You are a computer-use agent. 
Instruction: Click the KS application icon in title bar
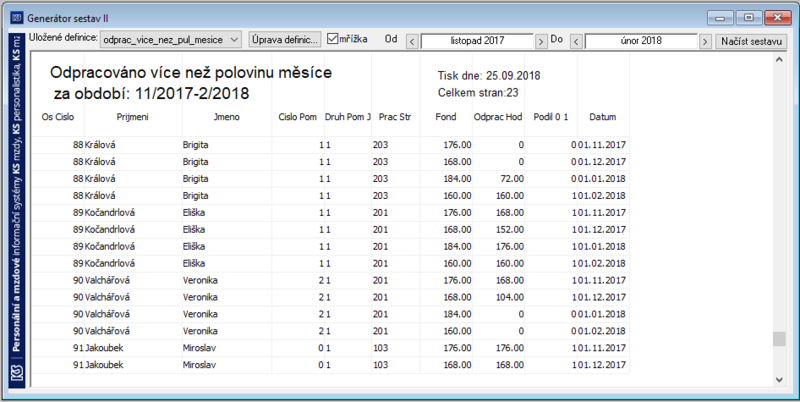click(x=17, y=18)
